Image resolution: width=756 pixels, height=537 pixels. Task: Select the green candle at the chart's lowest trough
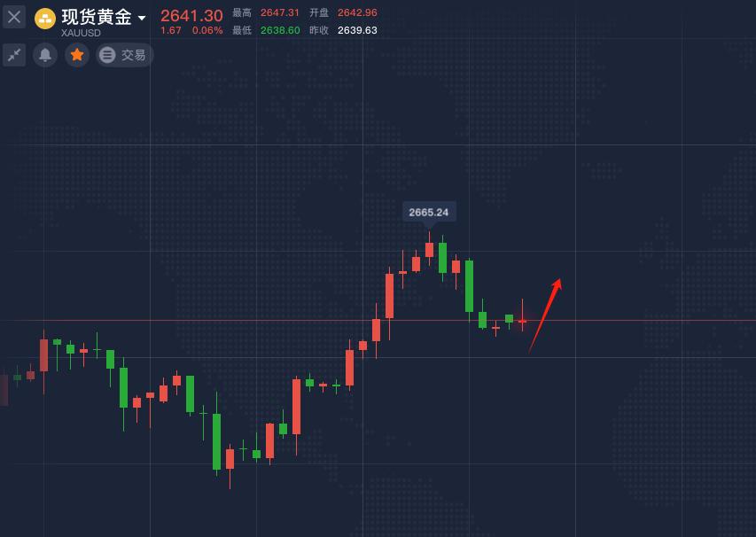pos(216,440)
